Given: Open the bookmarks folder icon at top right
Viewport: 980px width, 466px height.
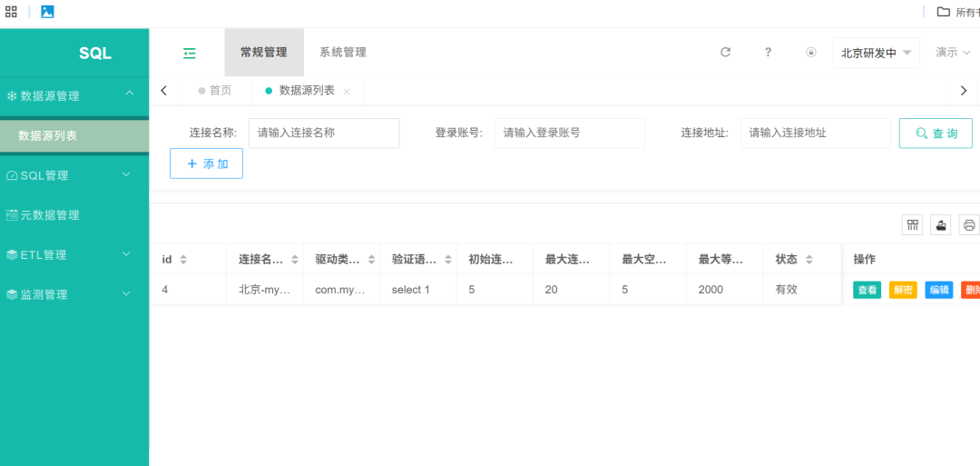Looking at the screenshot, I should (x=943, y=11).
